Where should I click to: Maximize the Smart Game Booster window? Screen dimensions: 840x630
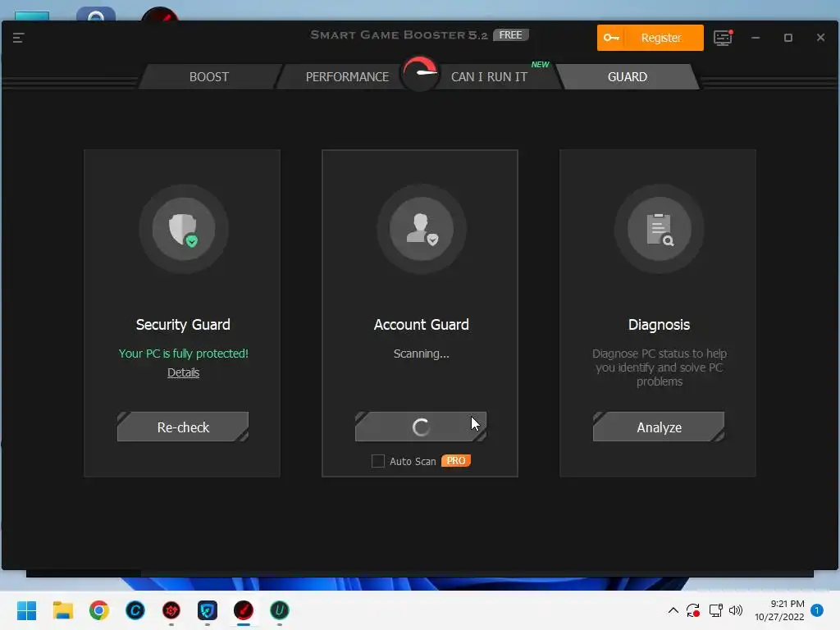pos(788,38)
